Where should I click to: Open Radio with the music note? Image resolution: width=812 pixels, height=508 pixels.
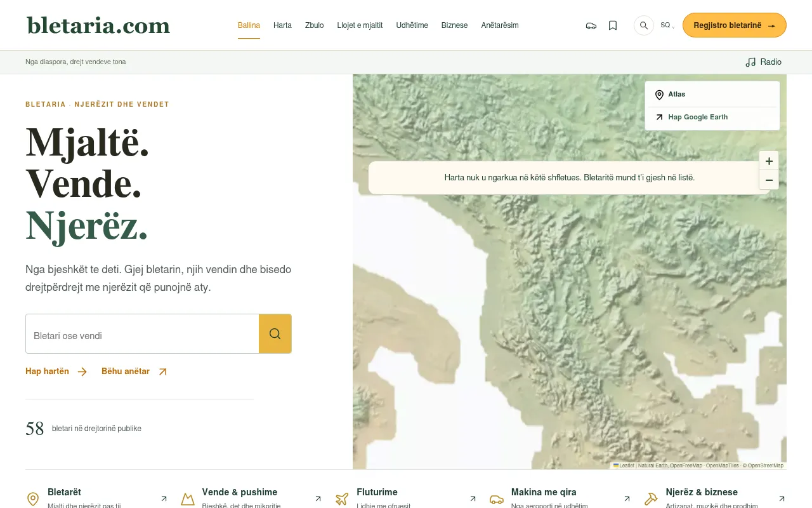[x=763, y=62]
